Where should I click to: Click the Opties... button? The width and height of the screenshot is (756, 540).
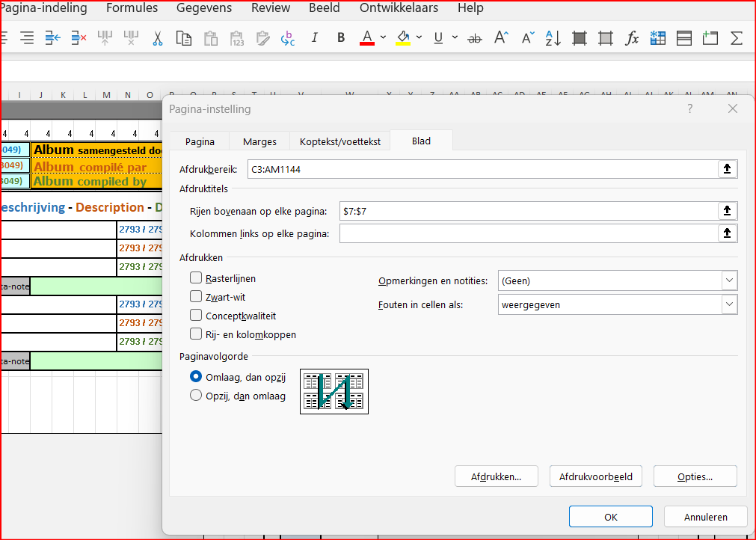pyautogui.click(x=695, y=476)
